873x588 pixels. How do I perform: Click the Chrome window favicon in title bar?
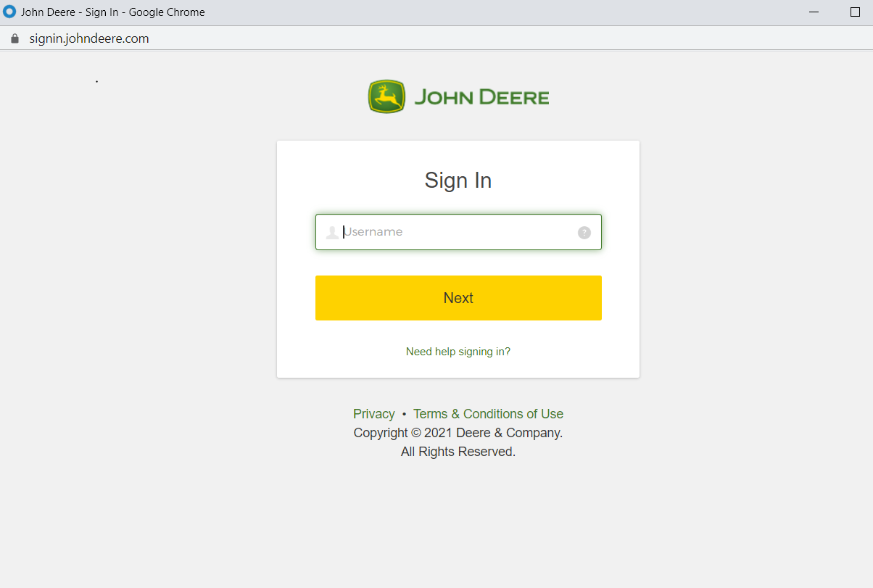click(x=10, y=12)
